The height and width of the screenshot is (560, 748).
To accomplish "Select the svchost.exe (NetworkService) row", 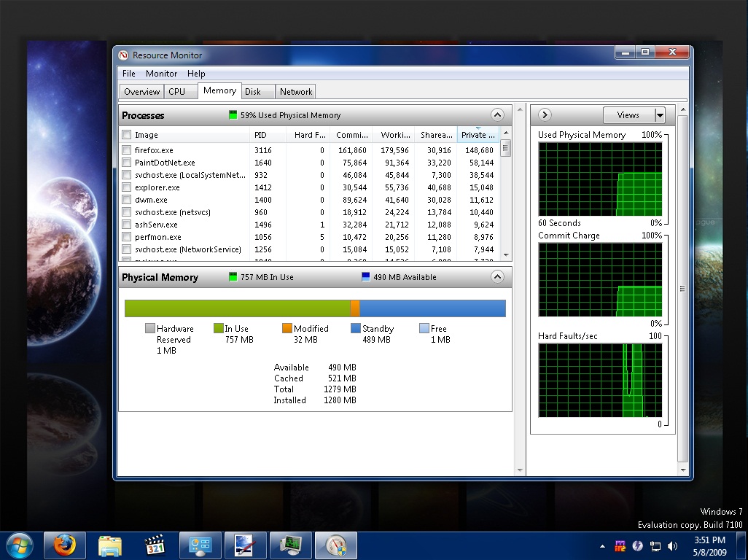I will tap(310, 249).
